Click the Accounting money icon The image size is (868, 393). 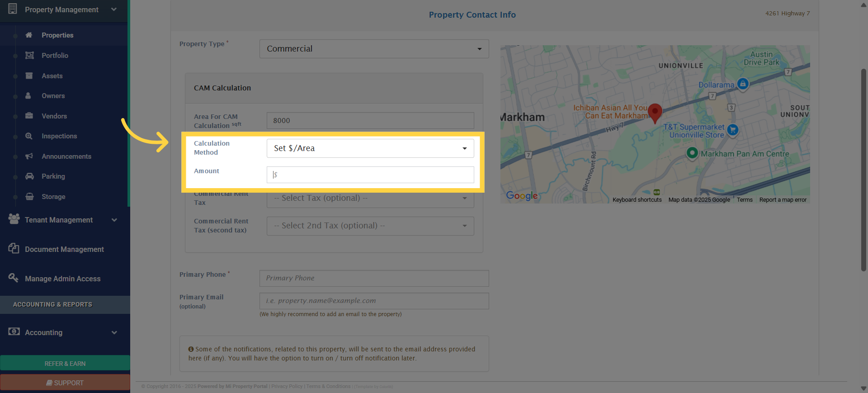(x=14, y=331)
